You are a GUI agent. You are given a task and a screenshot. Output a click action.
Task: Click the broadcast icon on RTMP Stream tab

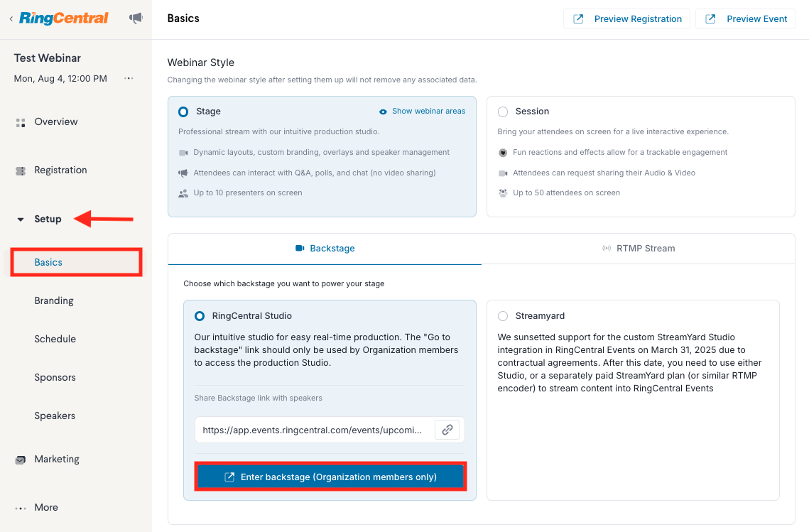[607, 248]
